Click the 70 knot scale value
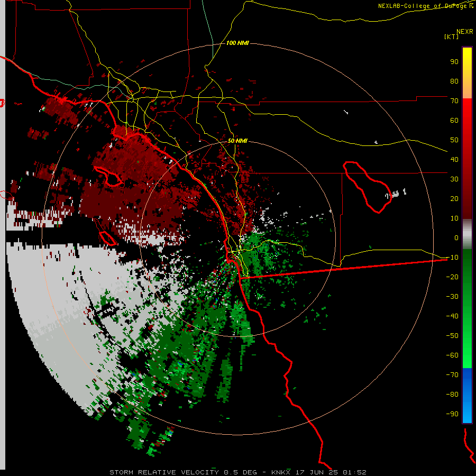This screenshot has height=476, width=476. coord(454,101)
